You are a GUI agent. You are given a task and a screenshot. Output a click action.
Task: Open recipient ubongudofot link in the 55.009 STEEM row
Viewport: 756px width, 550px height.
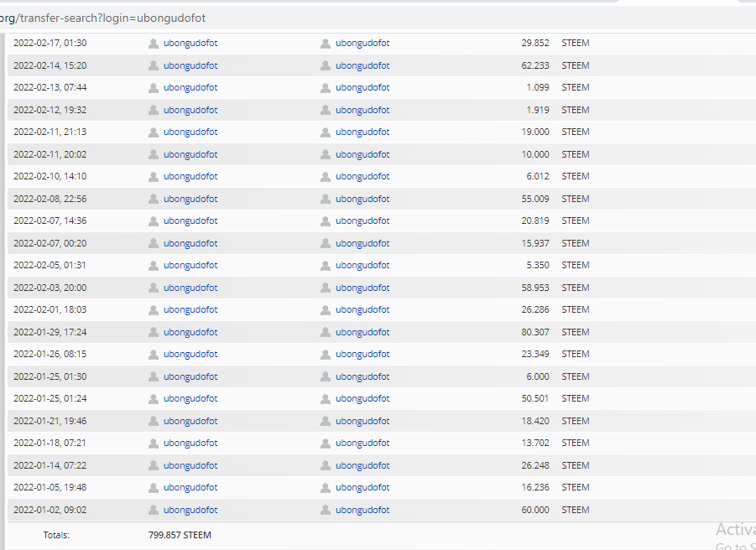click(x=362, y=199)
